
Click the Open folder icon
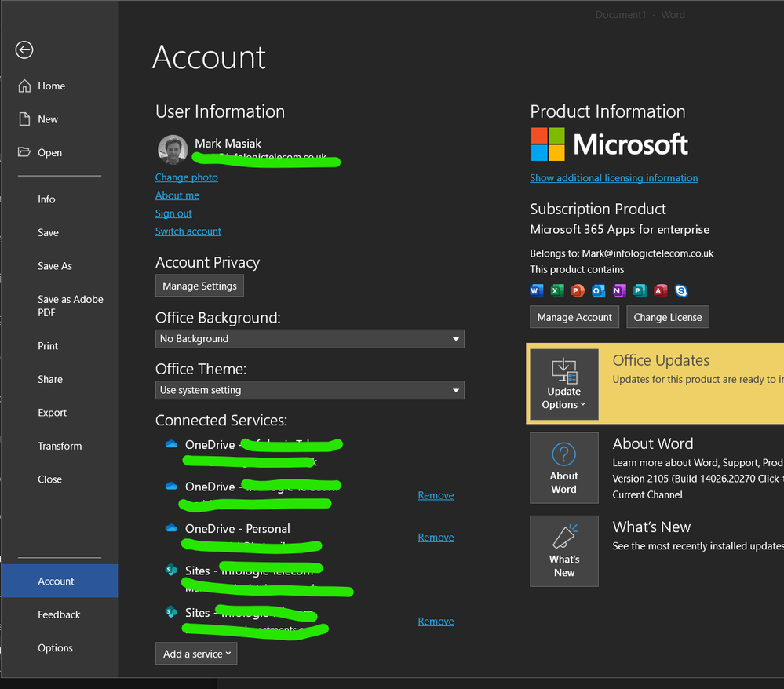(x=24, y=151)
